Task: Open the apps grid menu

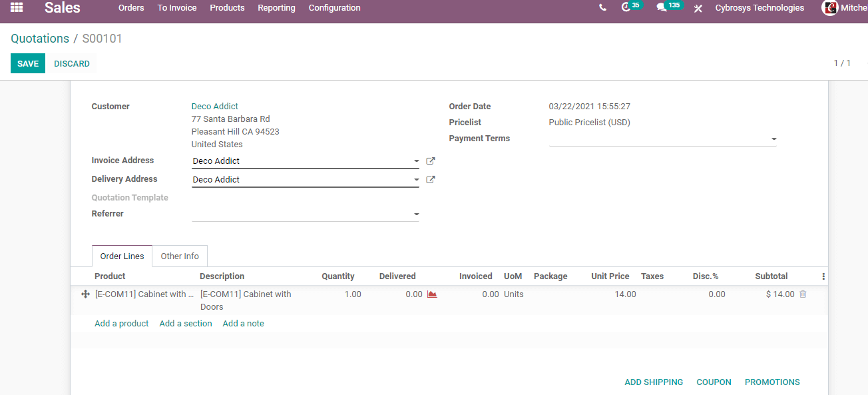Action: [17, 8]
